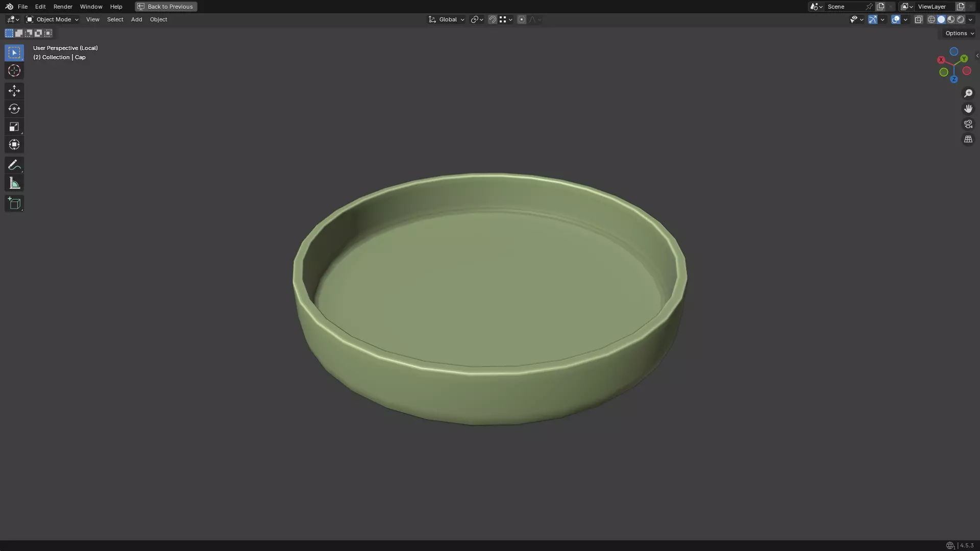Activate the 3D Cursor tool

[14, 70]
